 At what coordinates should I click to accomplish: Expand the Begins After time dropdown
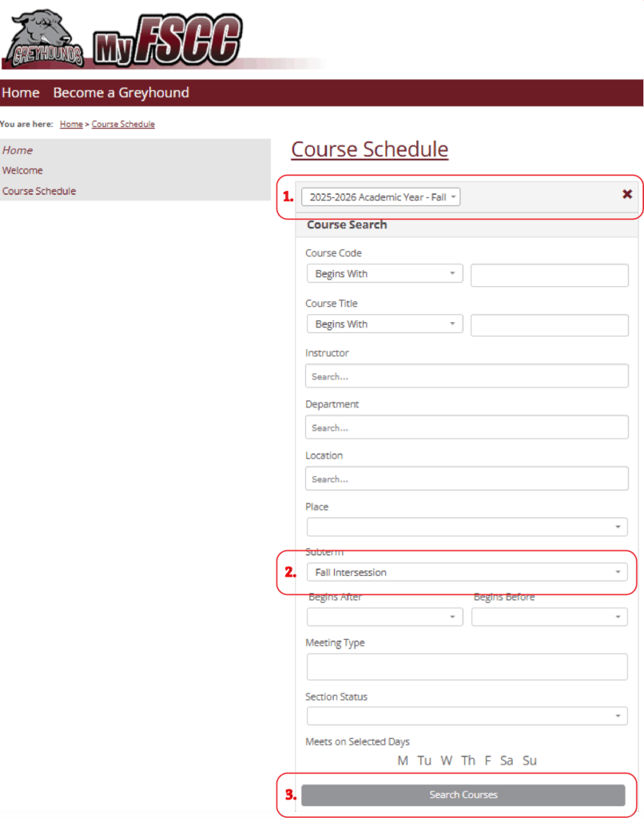click(x=384, y=616)
